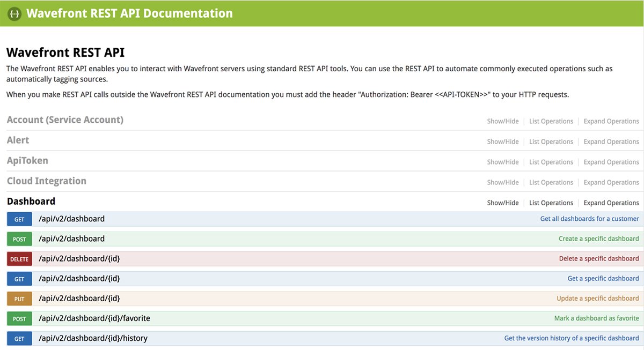Click Expand Operations for Cloud Integration
The width and height of the screenshot is (644, 350).
point(611,183)
